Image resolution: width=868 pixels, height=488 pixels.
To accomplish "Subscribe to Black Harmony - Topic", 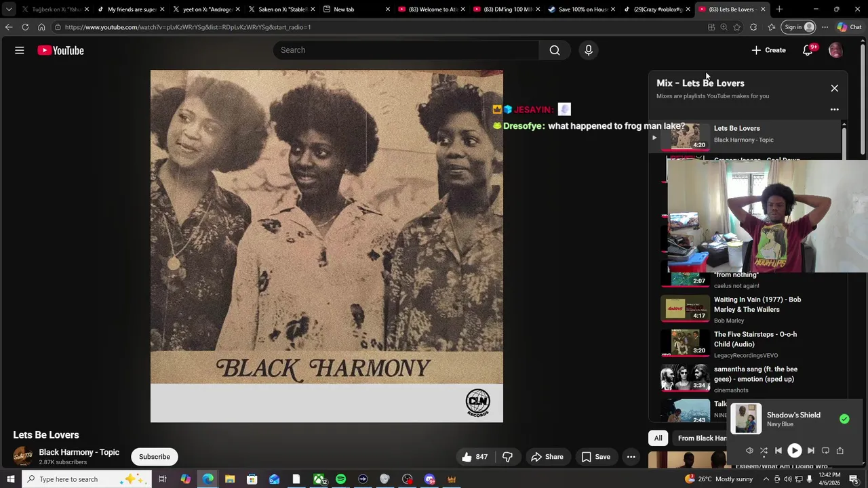I will 155,457.
